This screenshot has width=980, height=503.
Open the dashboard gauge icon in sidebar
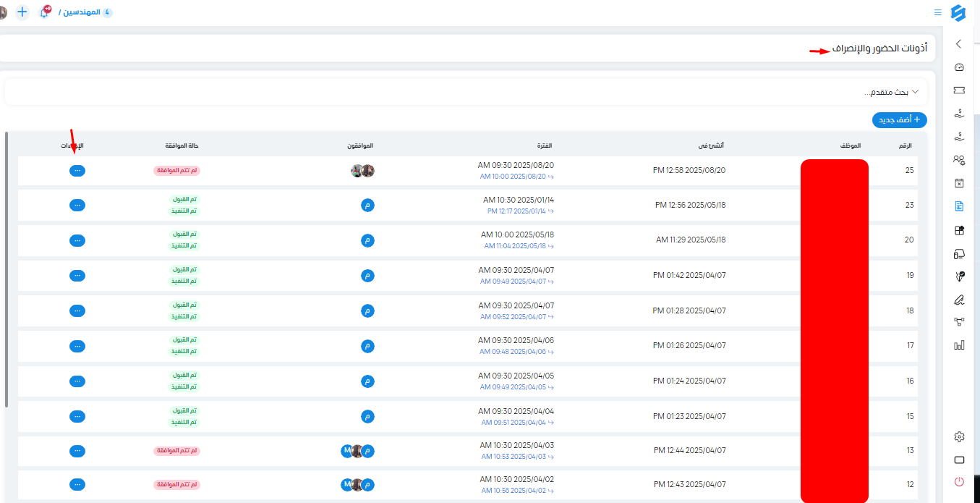[959, 67]
